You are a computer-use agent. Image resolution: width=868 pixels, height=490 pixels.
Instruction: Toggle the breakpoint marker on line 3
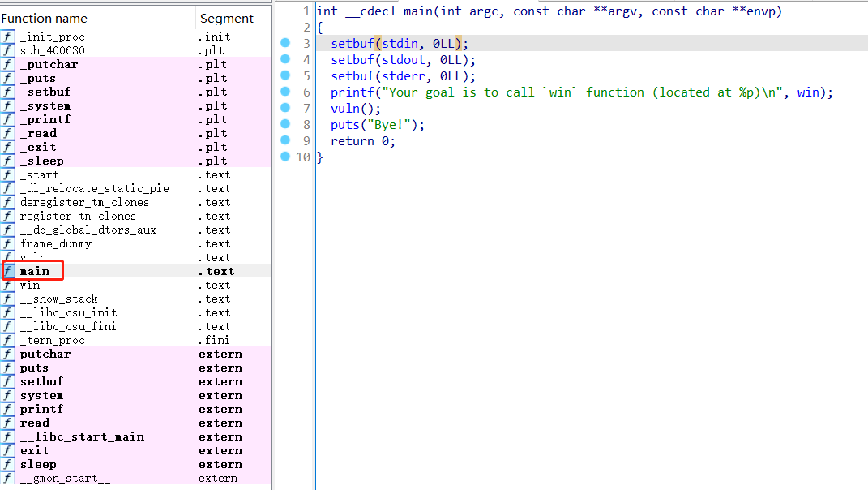pos(284,43)
